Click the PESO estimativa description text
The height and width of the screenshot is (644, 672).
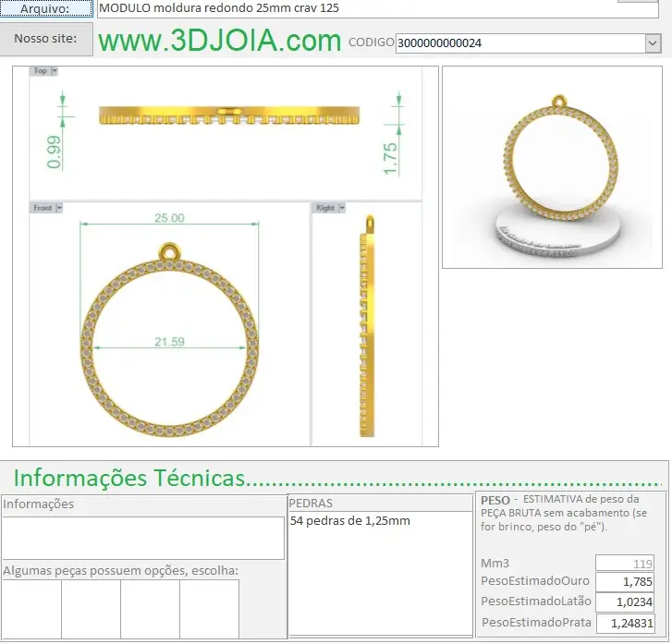click(564, 513)
